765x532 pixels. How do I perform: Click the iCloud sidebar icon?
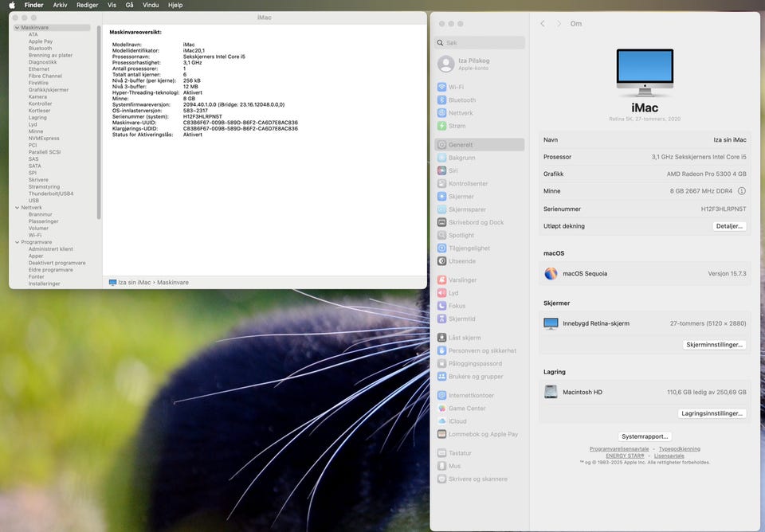click(x=441, y=421)
